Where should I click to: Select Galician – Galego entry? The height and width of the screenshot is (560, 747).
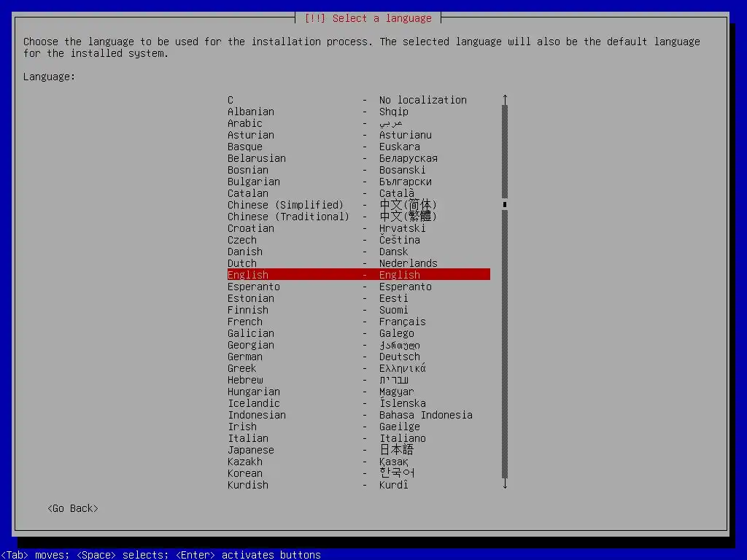359,333
